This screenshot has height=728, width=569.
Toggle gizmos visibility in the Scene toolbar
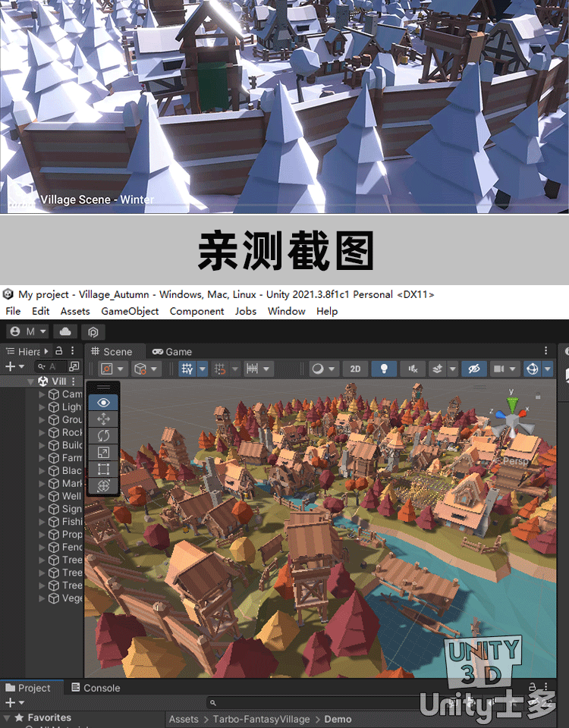pyautogui.click(x=533, y=369)
